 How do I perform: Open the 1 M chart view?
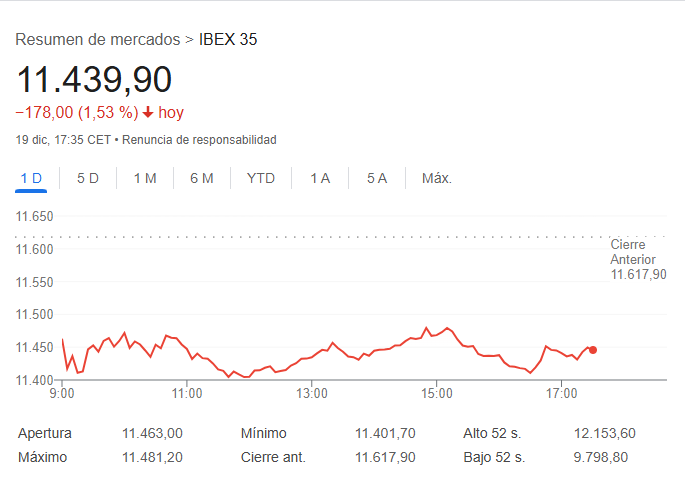pyautogui.click(x=145, y=178)
